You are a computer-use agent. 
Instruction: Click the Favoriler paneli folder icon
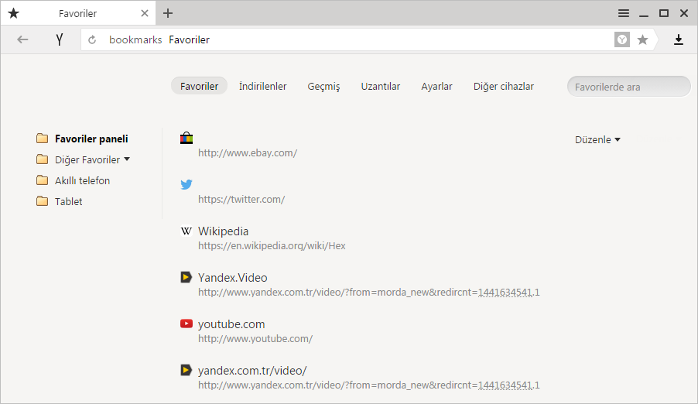coord(42,138)
